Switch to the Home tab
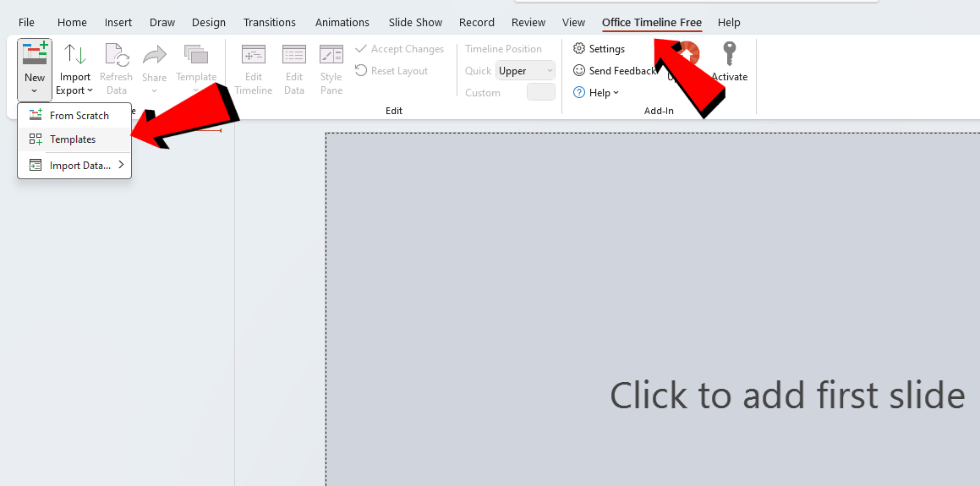 [72, 23]
